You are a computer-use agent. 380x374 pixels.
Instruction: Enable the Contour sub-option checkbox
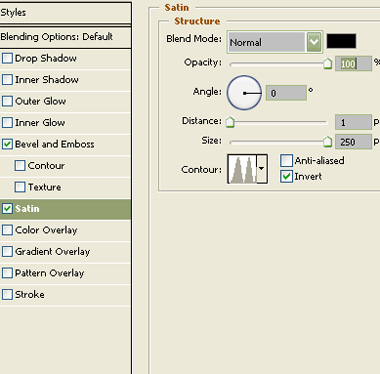pos(20,165)
